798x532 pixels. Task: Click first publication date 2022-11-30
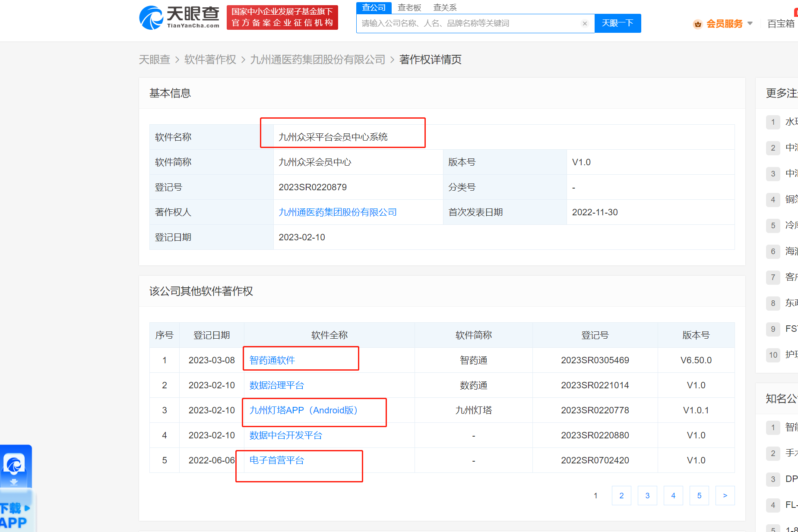pos(595,212)
